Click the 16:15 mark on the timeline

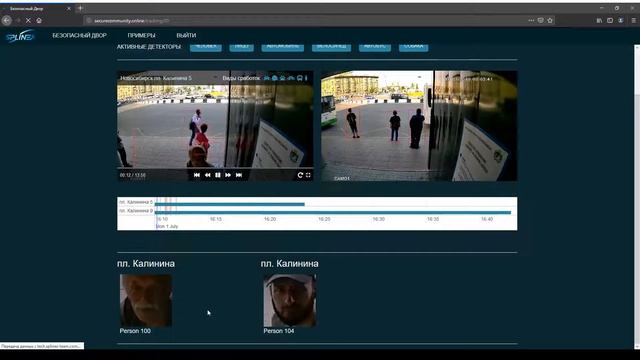click(216, 219)
